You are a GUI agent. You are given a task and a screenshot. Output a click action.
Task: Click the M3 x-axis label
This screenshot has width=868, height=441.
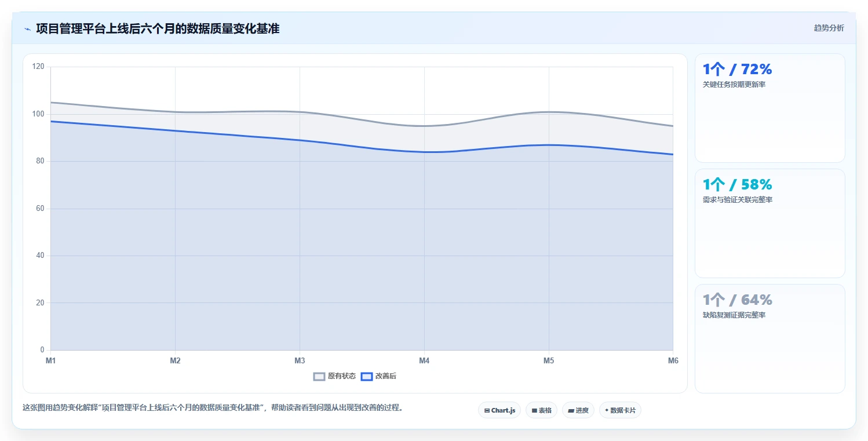[x=300, y=360]
